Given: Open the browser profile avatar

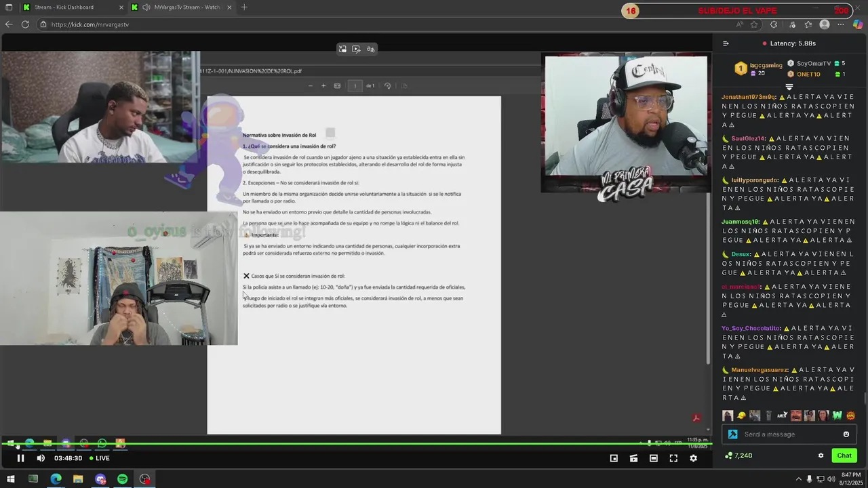Looking at the screenshot, I should pos(825,24).
